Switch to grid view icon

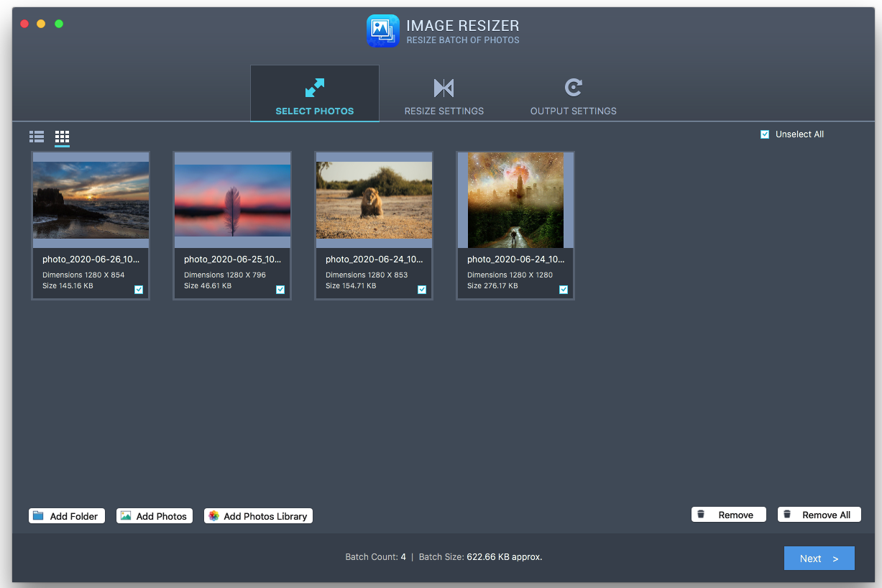(x=63, y=136)
